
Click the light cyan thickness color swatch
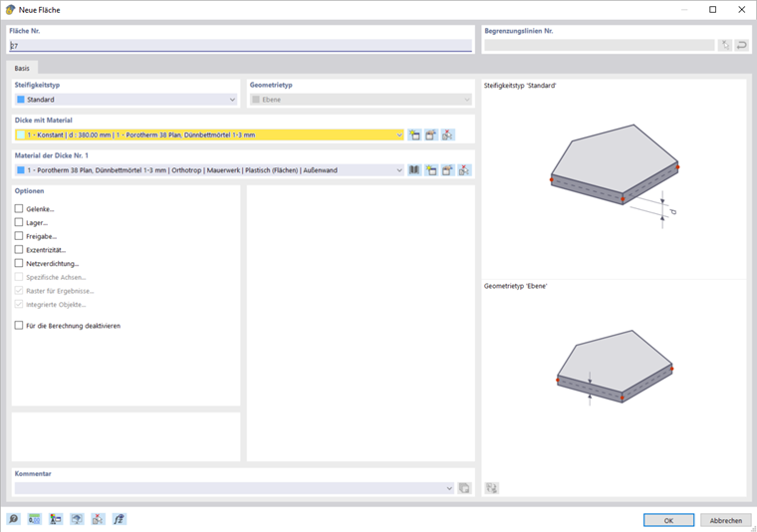(21, 135)
